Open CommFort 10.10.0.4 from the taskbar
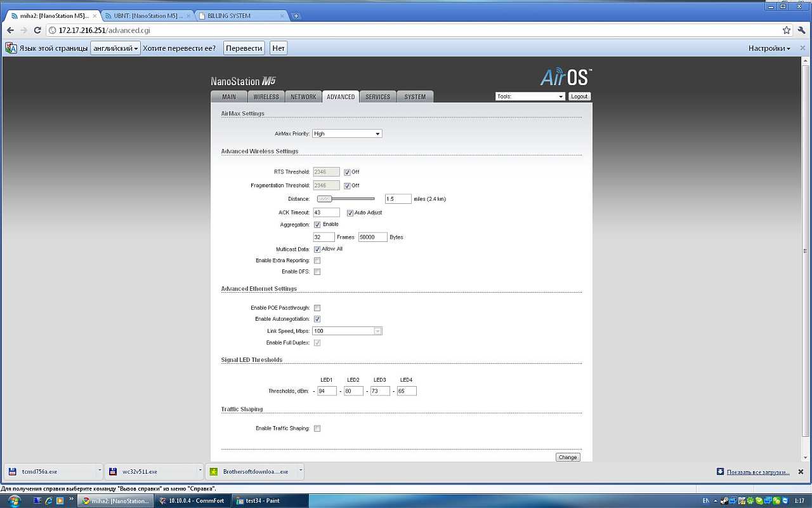812x508 pixels. click(193, 500)
